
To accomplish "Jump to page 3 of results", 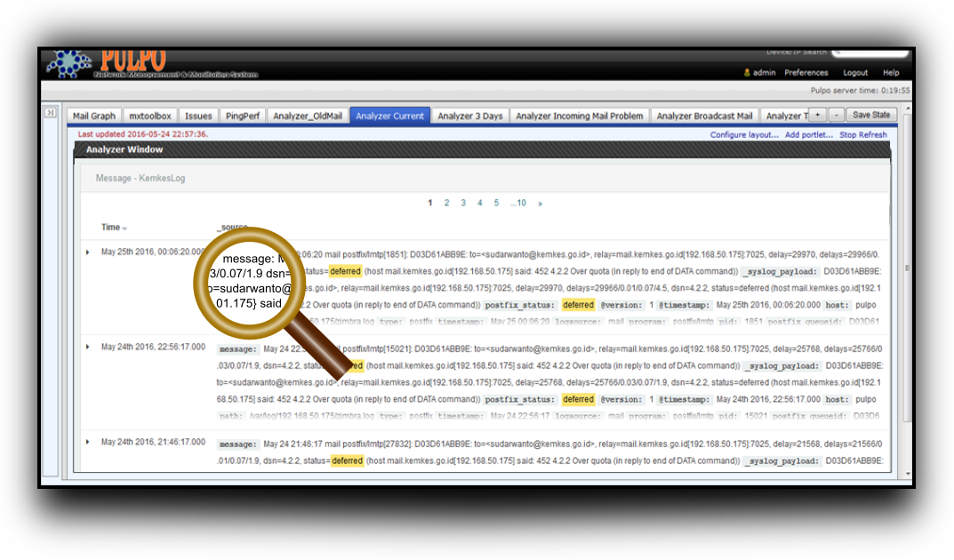I will click(x=463, y=204).
